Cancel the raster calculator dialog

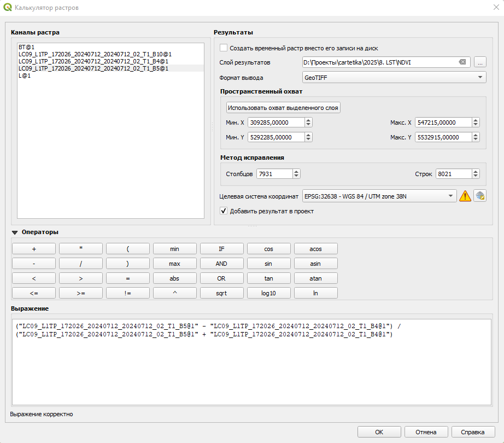(426, 432)
